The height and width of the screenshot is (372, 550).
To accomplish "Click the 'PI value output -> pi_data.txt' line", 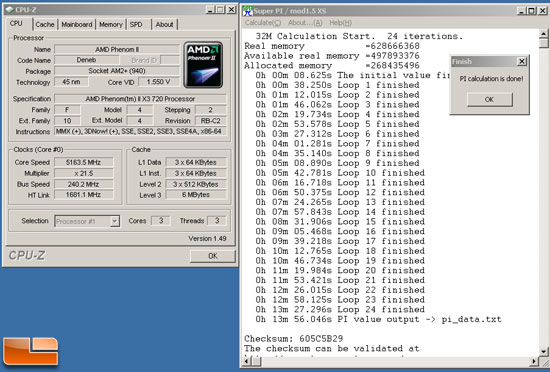I will [x=378, y=319].
